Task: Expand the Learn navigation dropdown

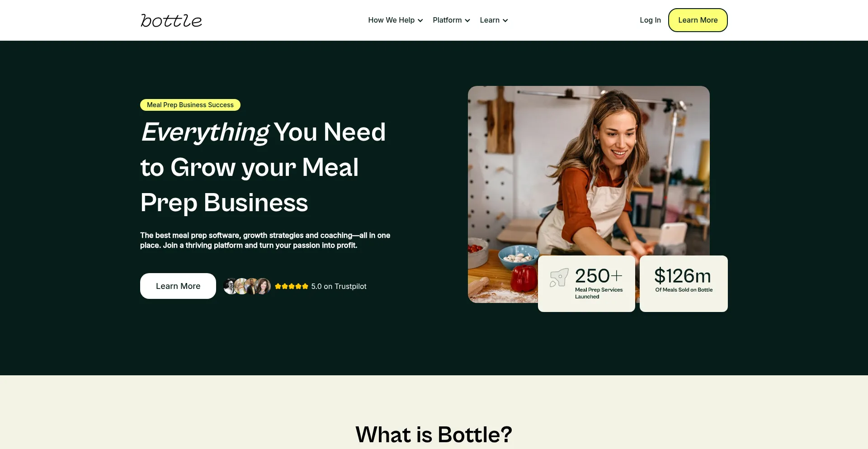Action: coord(494,20)
